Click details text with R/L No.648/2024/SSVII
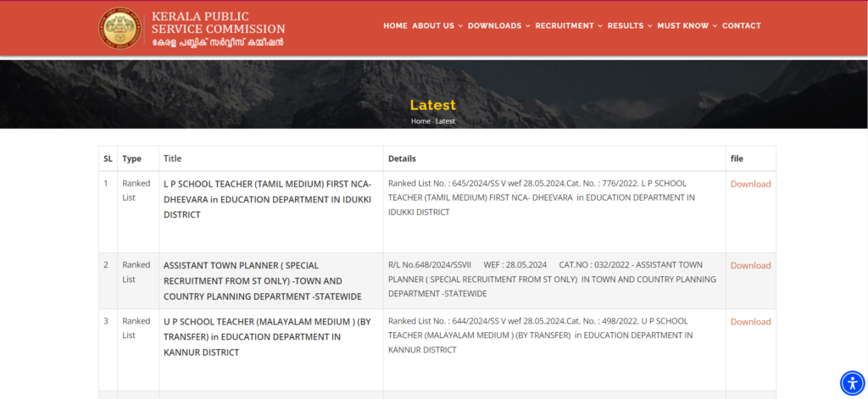This screenshot has width=868, height=399. (552, 280)
